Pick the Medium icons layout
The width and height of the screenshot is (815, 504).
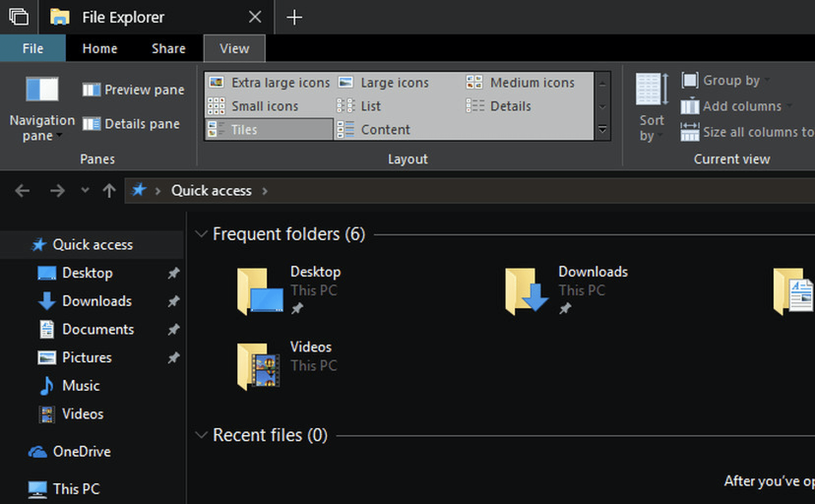tap(521, 83)
